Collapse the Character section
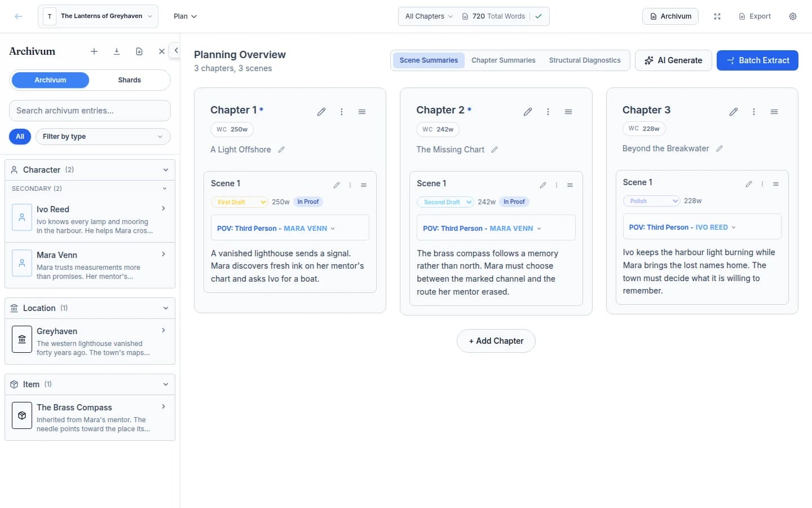 (x=90, y=170)
